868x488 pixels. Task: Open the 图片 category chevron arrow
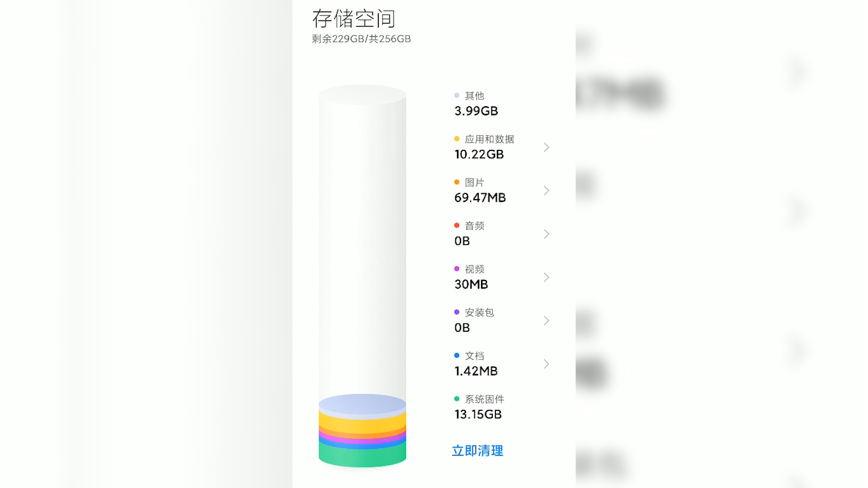point(546,191)
